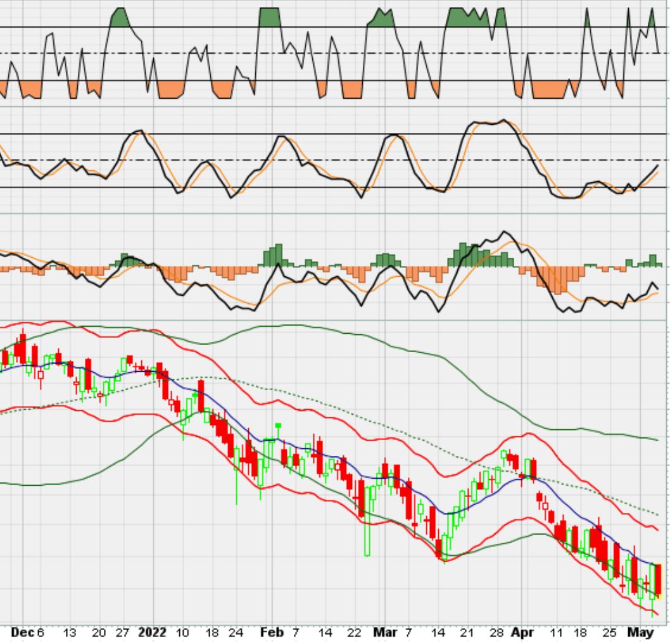Click the stochastic peak in late March

[503, 120]
